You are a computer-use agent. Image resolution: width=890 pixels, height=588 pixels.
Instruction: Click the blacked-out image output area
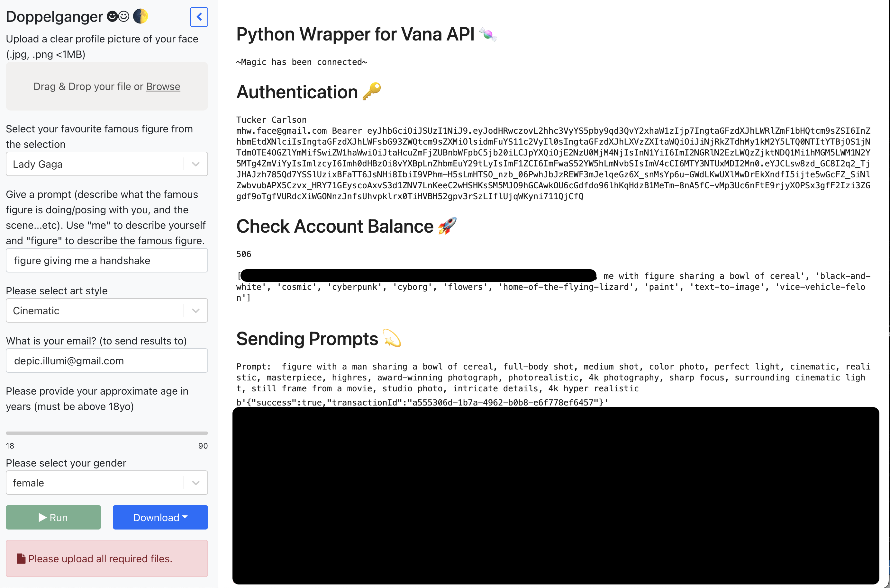tap(555, 495)
